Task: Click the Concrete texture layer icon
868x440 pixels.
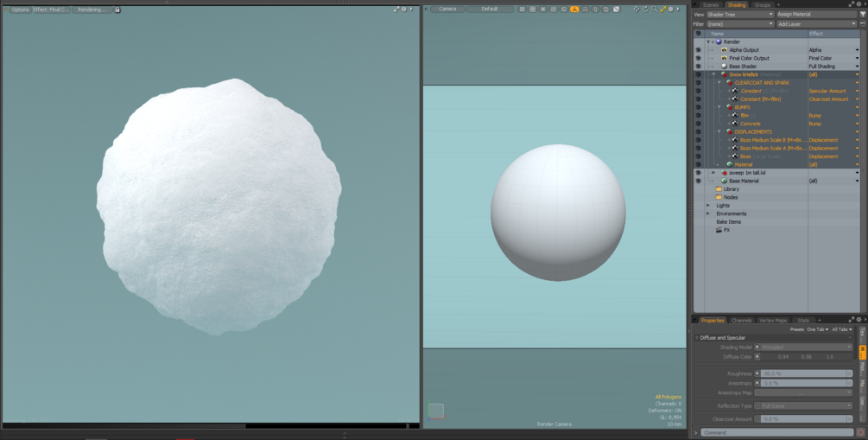Action: point(735,124)
